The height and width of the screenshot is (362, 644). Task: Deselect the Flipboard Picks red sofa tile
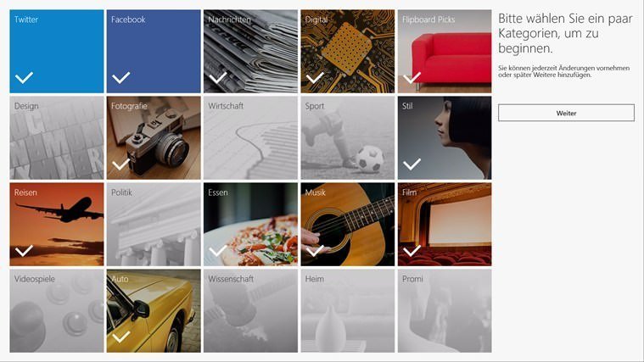pyautogui.click(x=445, y=52)
